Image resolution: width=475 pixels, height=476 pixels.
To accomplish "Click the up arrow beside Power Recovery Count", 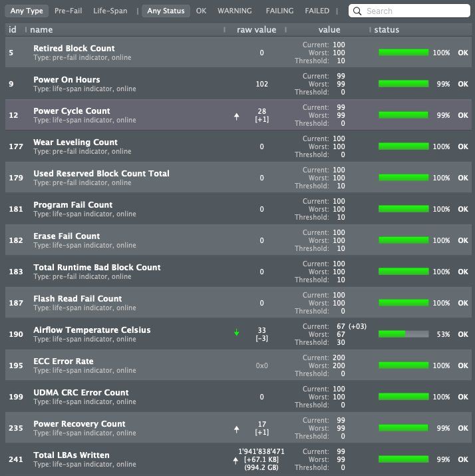I will pyautogui.click(x=236, y=429).
